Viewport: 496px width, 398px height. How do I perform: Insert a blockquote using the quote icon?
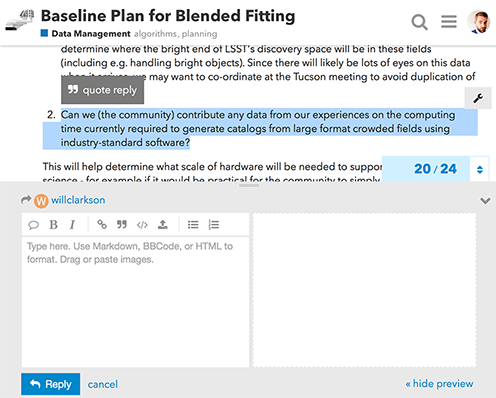[122, 224]
